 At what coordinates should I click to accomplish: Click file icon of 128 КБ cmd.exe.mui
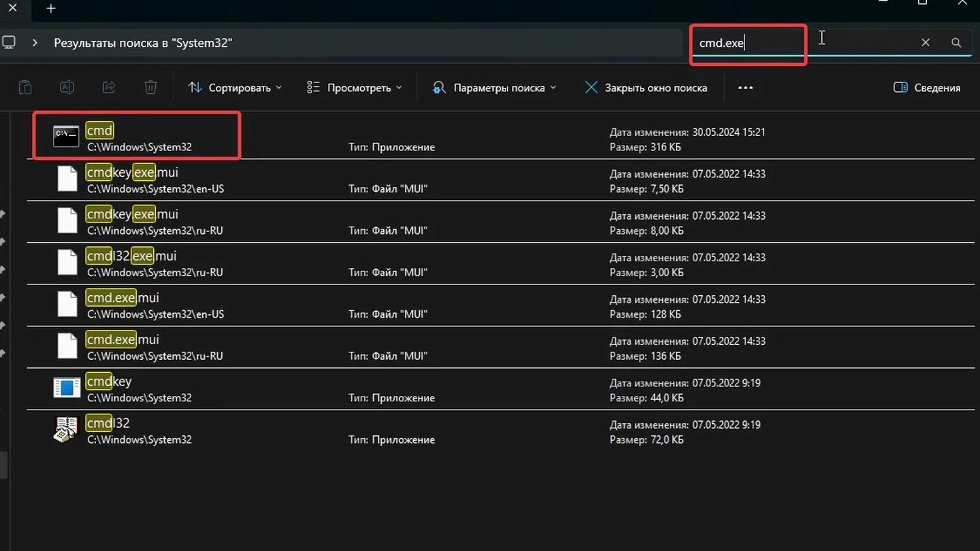[67, 304]
